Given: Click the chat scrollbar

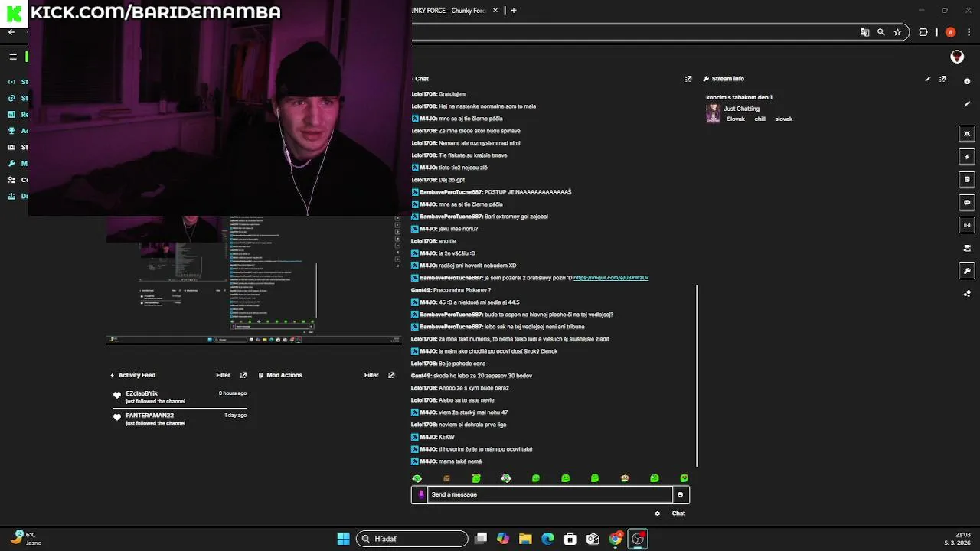Looking at the screenshot, I should [697, 375].
